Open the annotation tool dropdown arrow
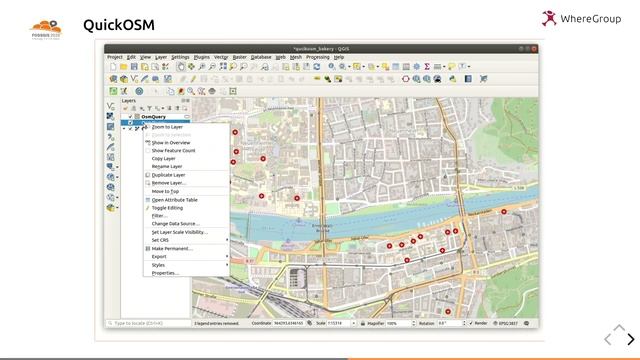Viewport: 640px width, 360px height. [x=469, y=67]
